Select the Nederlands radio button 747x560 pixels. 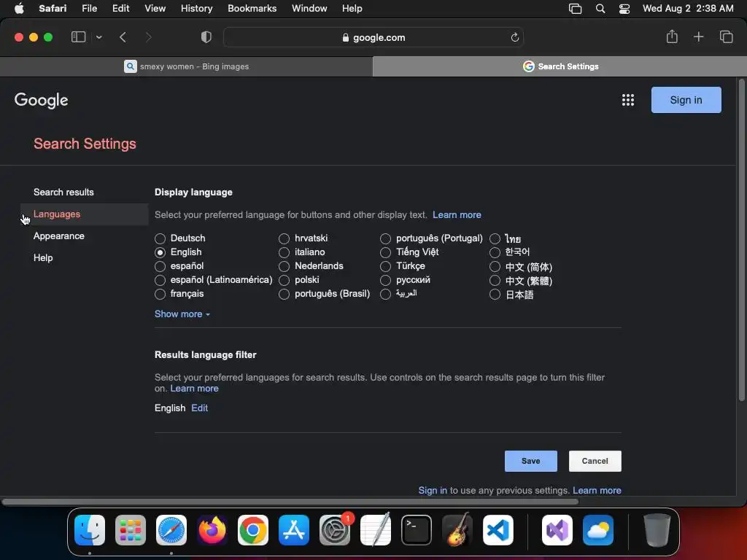pos(284,266)
